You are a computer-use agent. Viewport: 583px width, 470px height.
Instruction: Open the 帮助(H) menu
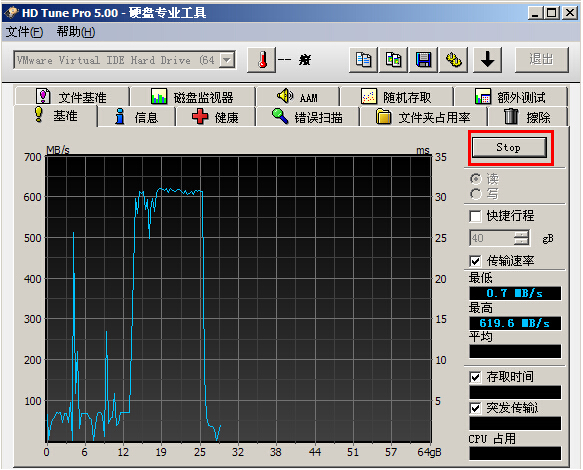coord(76,32)
